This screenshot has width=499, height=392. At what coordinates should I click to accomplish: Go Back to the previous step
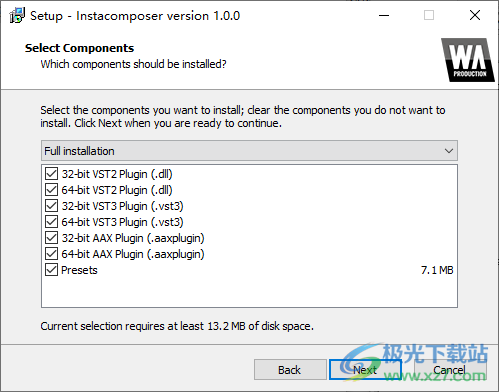coord(290,369)
